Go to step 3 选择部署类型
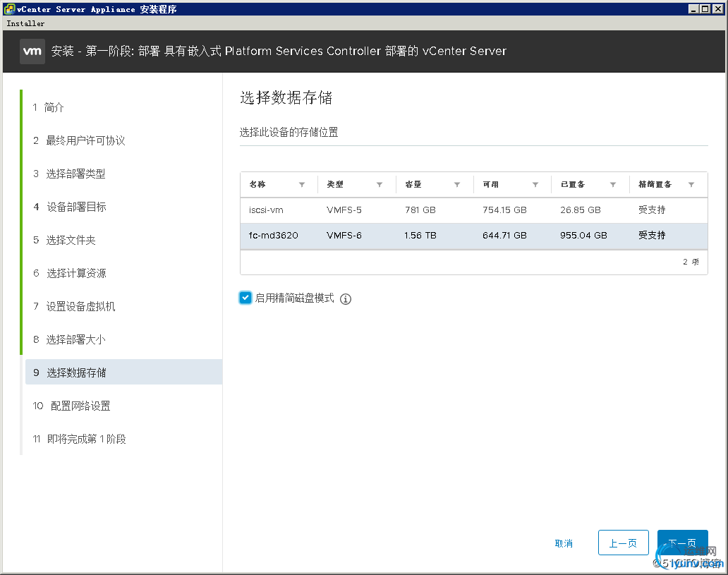Image resolution: width=728 pixels, height=575 pixels. pos(69,174)
